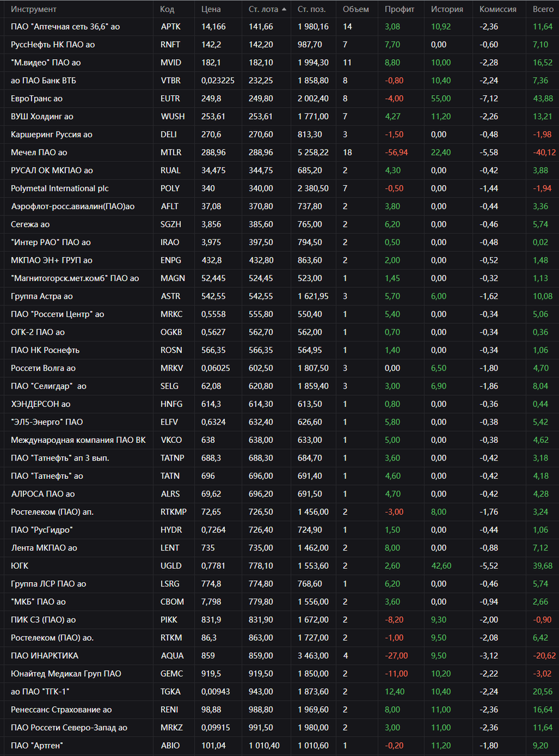This screenshot has height=756, width=559.
Task: Select Ренессанс Страхование ао row
Action: pos(279,709)
